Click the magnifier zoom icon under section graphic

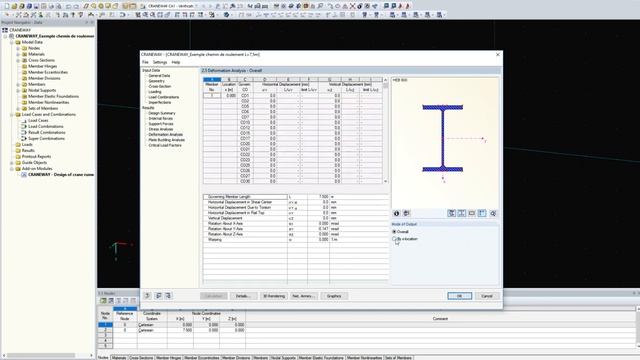493,213
